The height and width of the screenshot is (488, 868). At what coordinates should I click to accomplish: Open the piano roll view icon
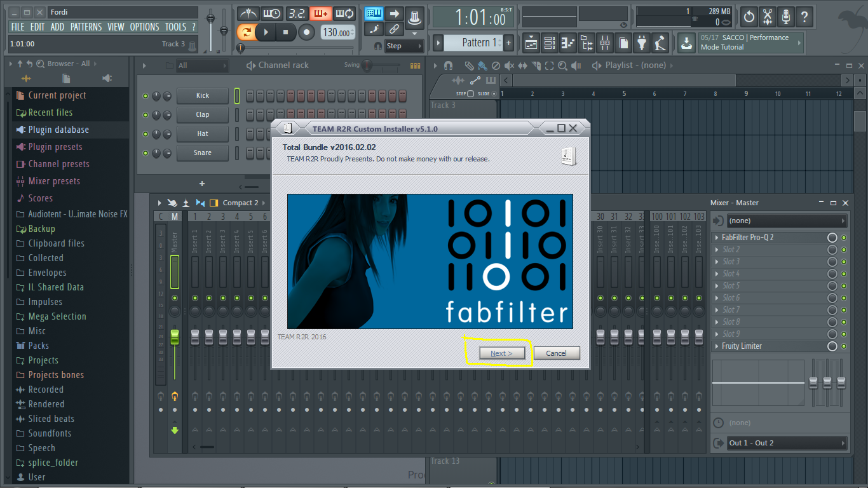(x=568, y=43)
